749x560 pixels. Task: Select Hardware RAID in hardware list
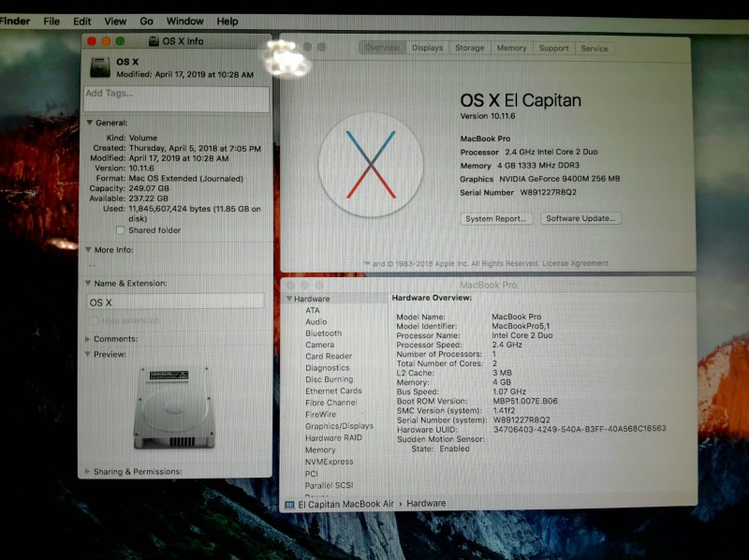333,437
